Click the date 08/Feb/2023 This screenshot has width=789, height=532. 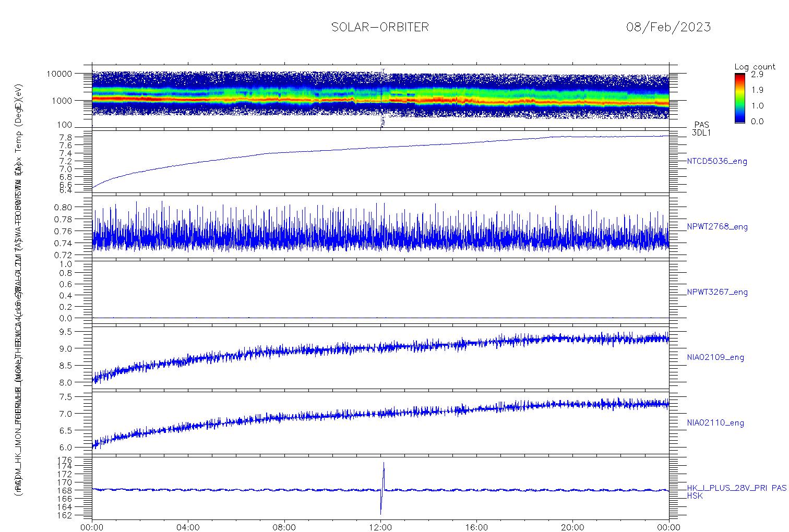pyautogui.click(x=668, y=27)
